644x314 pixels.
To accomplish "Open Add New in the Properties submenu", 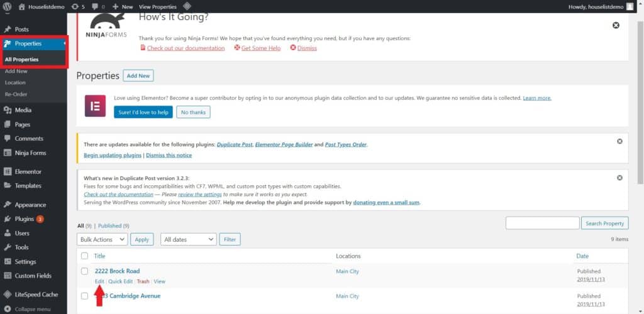I will pos(16,72).
